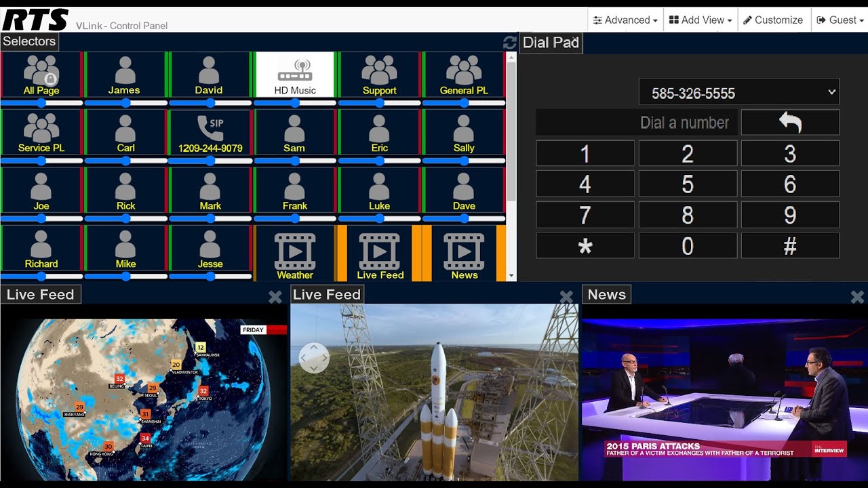
Task: Select the James user selector
Action: point(125,75)
